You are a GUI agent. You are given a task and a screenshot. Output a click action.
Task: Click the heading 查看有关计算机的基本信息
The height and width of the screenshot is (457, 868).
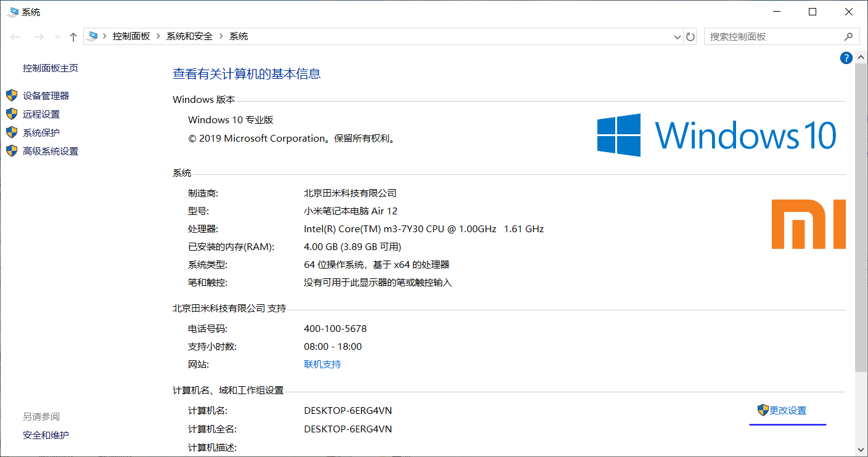coord(247,74)
